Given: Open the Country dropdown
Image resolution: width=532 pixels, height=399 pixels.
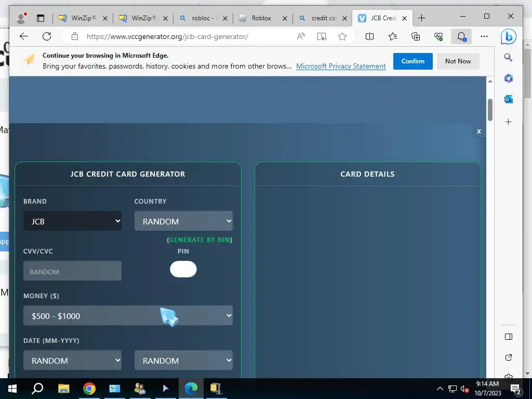Looking at the screenshot, I should click(183, 221).
